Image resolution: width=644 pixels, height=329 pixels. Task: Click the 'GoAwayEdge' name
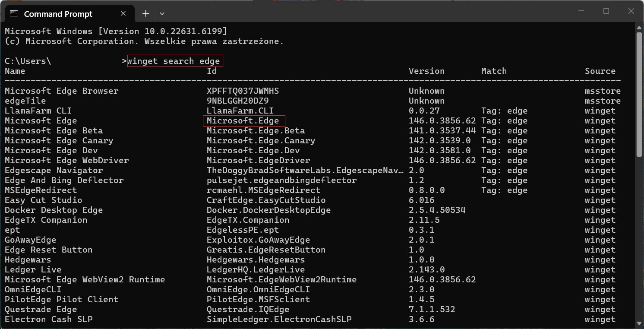tap(30, 240)
